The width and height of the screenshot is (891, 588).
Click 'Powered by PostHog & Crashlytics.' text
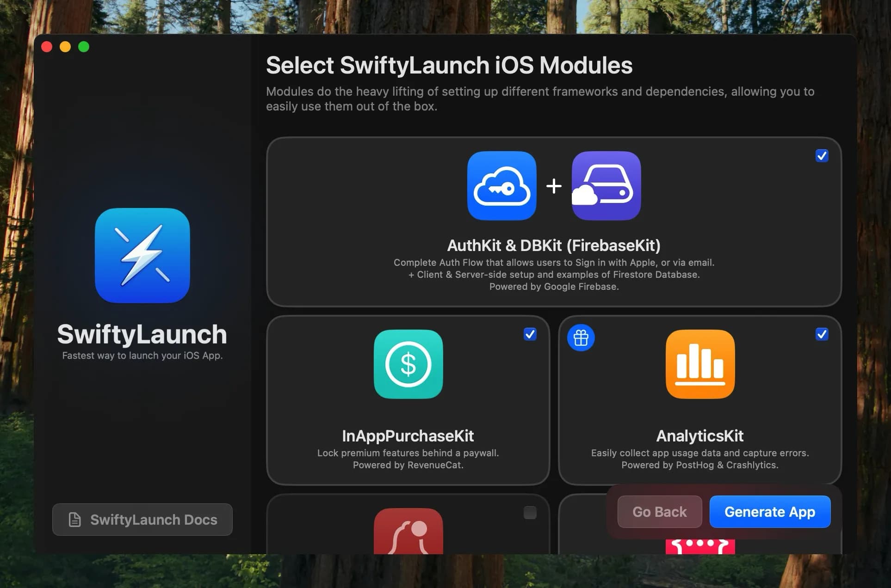point(700,465)
